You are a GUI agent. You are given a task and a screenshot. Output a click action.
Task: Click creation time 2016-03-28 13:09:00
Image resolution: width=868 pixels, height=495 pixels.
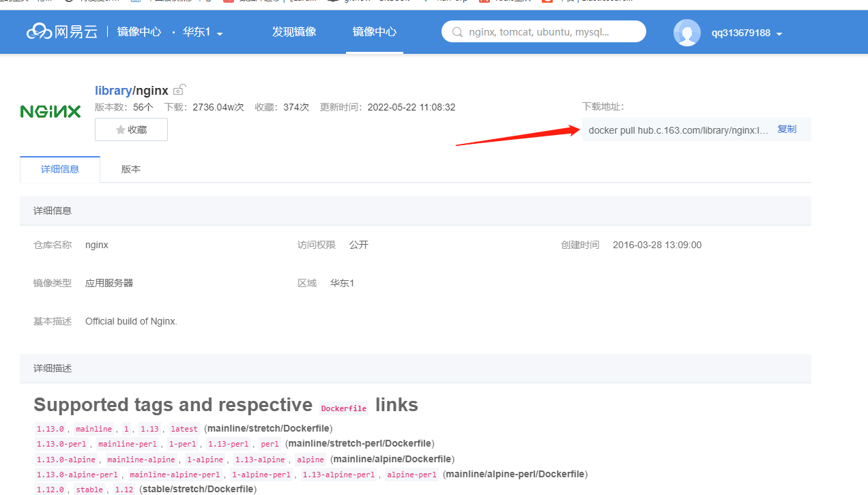[657, 245]
